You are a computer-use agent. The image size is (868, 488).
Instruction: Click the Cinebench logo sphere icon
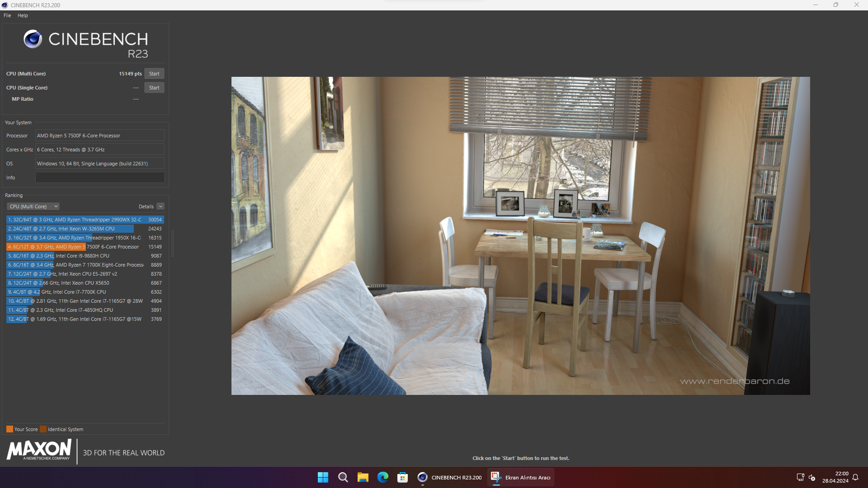33,39
